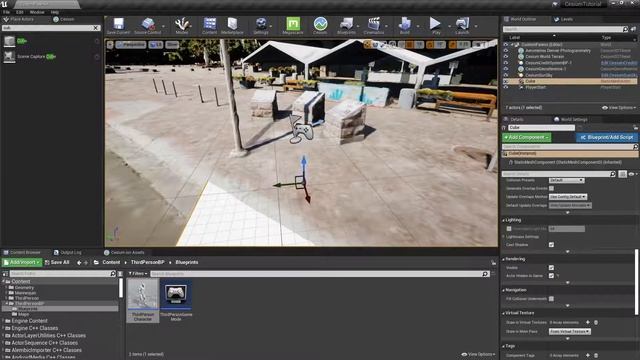Open the Collision Presets dropdown
Screen dimensions: 640x360
click(567, 180)
